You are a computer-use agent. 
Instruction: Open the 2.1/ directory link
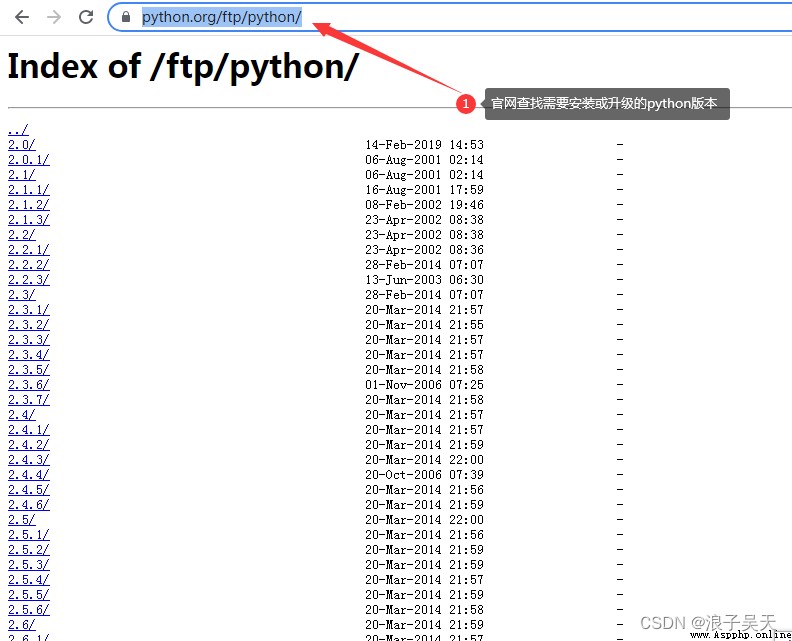coord(22,175)
